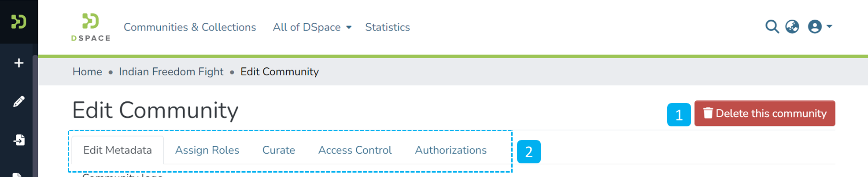Open the language switcher globe icon
868x177 pixels.
(792, 27)
